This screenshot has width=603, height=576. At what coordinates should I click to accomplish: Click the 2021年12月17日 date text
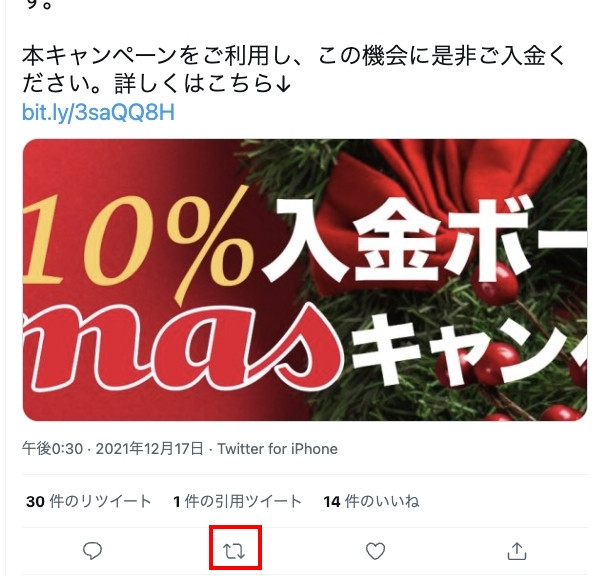(149, 449)
